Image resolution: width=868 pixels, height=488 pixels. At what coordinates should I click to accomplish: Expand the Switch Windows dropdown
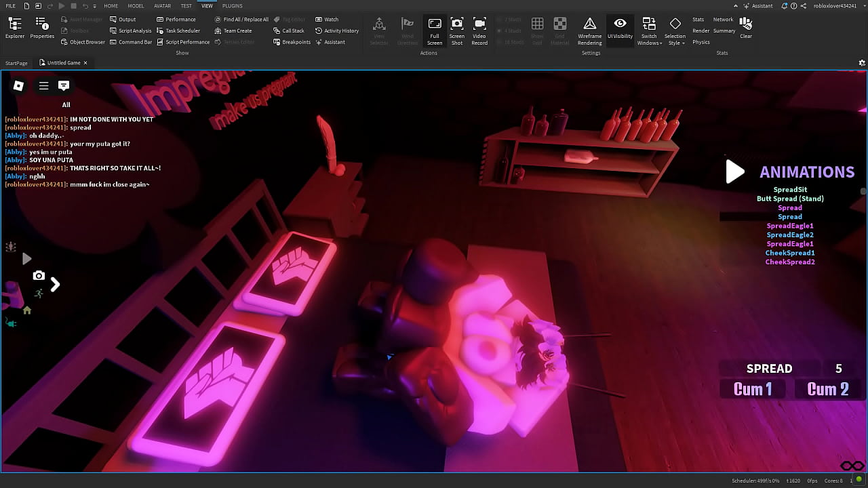(x=649, y=31)
